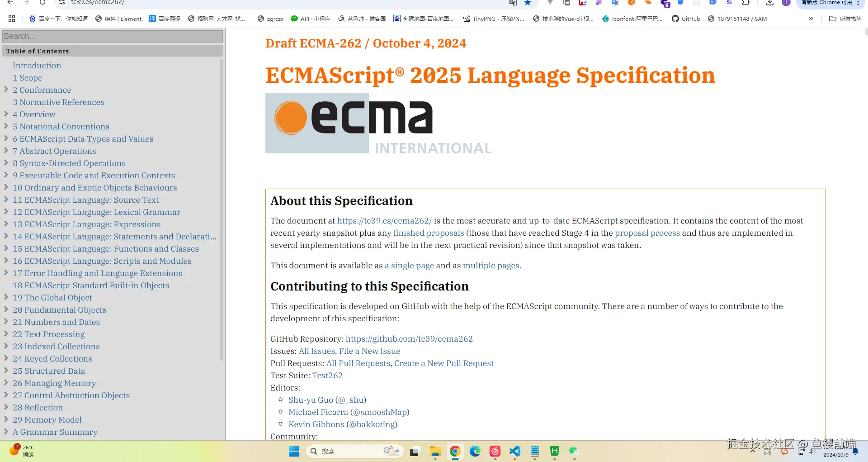This screenshot has height=462, width=868.
Task: Expand the 2 Conformance section
Action: 6,89
